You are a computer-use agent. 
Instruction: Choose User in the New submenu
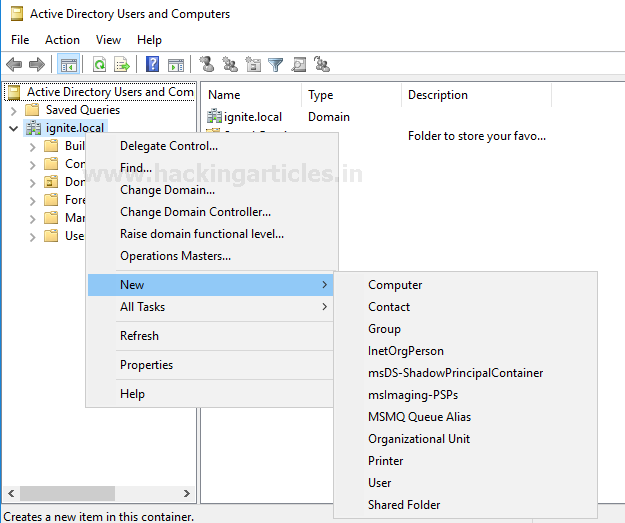pos(380,483)
